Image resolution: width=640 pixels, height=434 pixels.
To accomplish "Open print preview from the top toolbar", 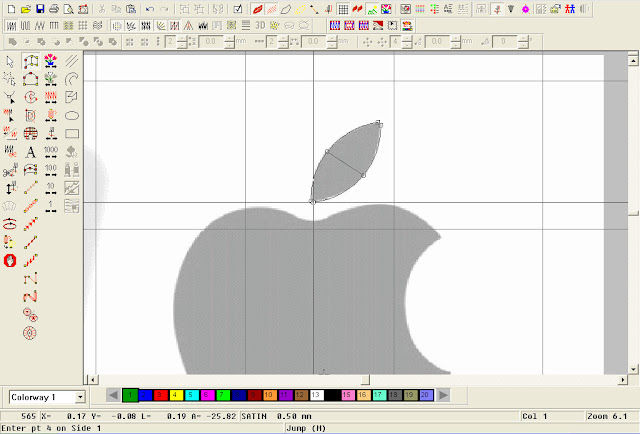I will pyautogui.click(x=68, y=9).
